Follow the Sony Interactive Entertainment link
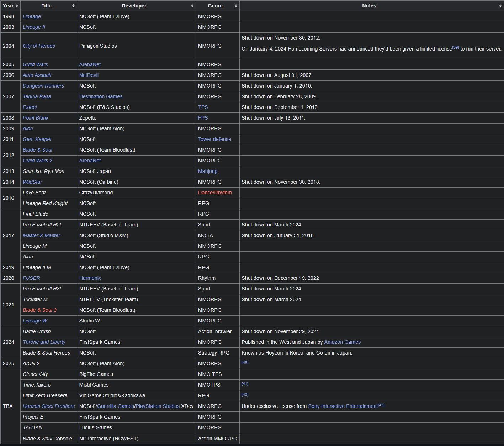The height and width of the screenshot is (446, 504). tap(343, 406)
